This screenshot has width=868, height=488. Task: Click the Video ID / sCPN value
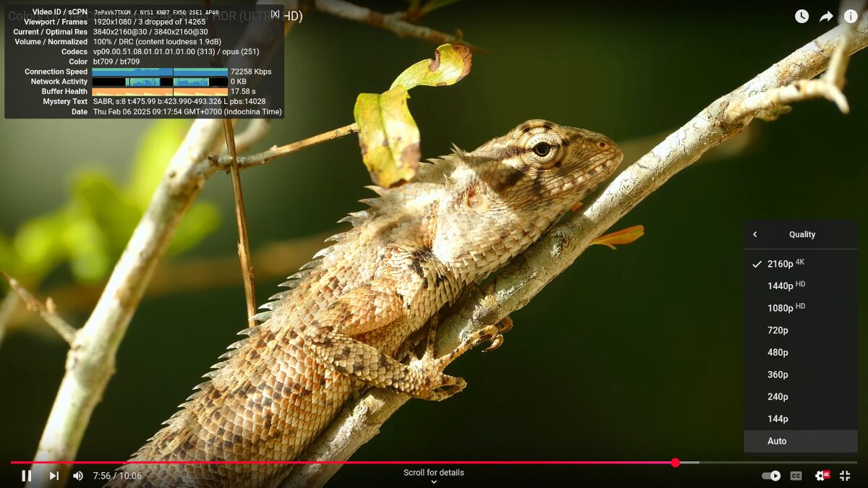[x=156, y=12]
